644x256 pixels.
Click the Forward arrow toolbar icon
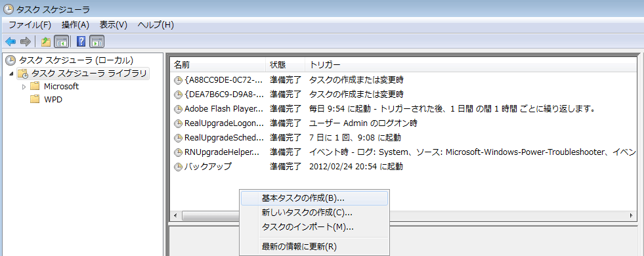(x=26, y=41)
